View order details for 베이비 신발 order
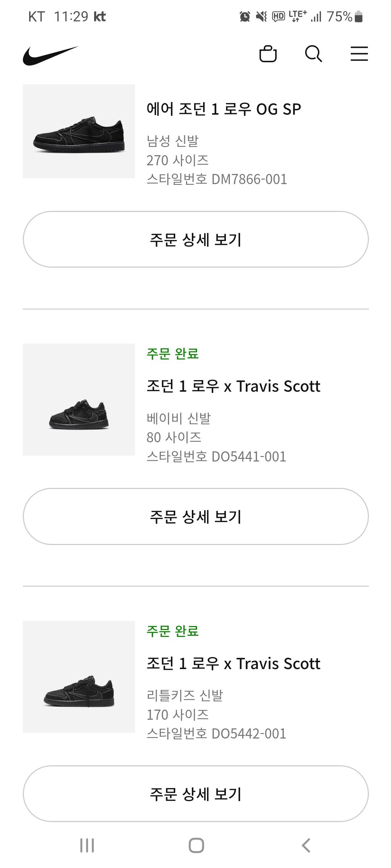Viewport: 391px width, 868px height. tap(195, 516)
